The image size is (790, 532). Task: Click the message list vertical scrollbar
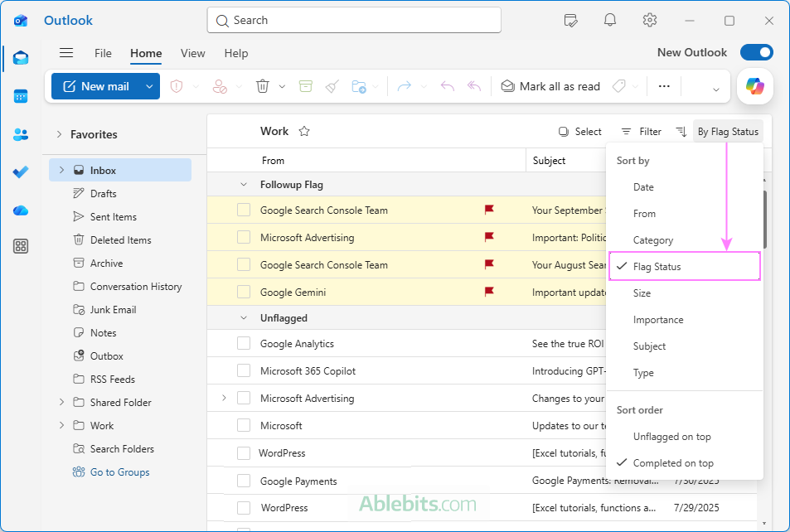[765, 220]
